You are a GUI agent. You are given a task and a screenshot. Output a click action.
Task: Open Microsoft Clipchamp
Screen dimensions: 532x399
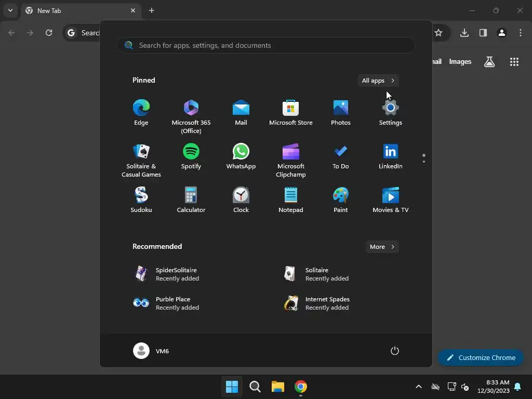[291, 161]
